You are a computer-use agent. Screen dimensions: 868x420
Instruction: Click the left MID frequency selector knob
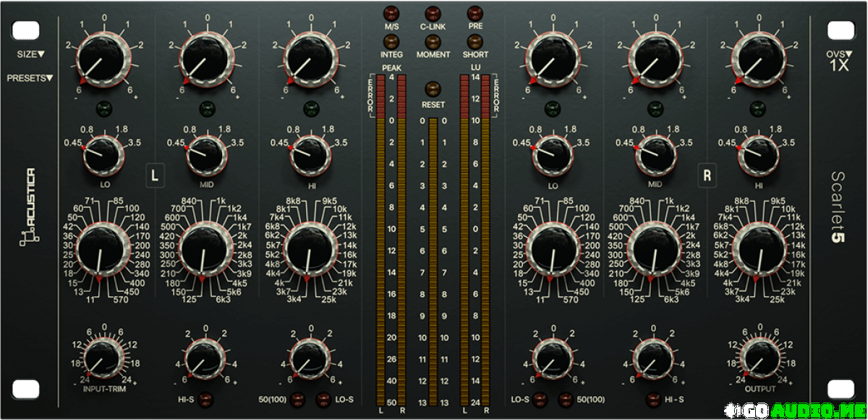201,248
